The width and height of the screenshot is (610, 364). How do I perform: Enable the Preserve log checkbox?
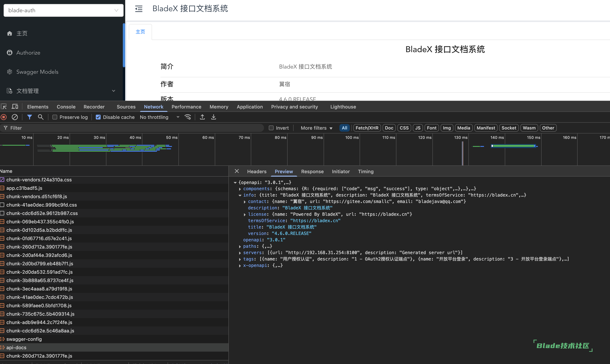pyautogui.click(x=55, y=117)
